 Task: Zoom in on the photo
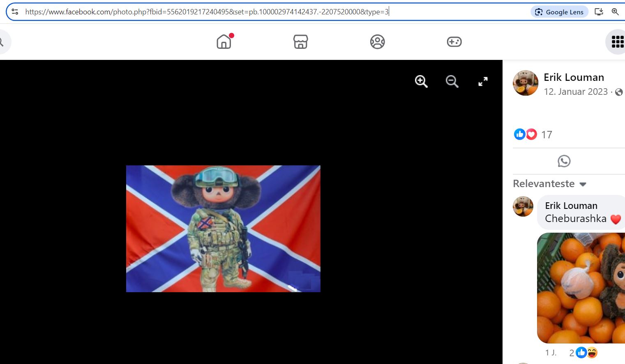click(x=421, y=81)
